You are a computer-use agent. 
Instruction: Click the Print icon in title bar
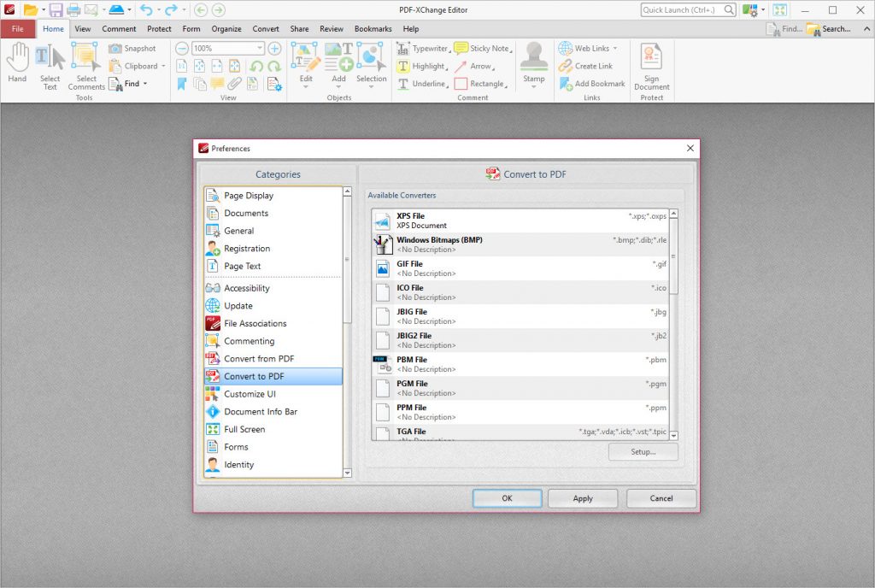coord(73,9)
